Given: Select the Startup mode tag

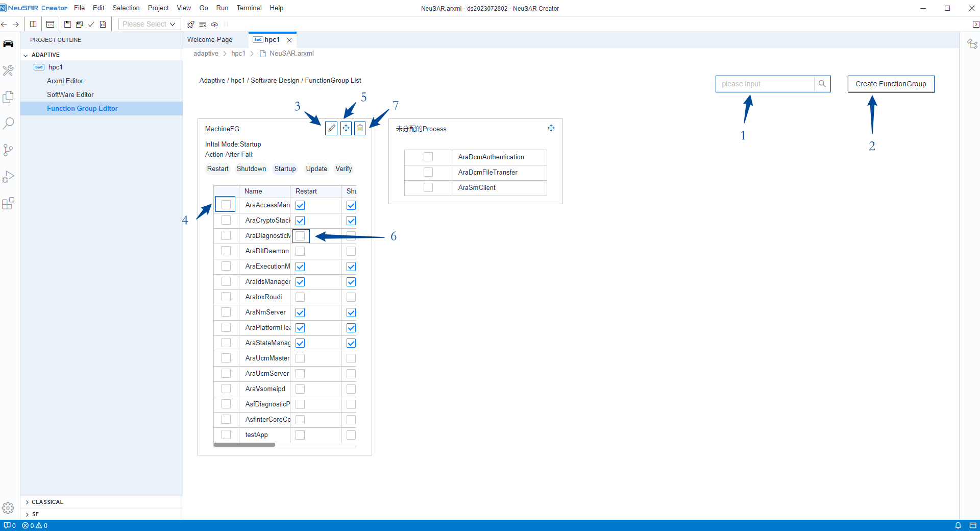Looking at the screenshot, I should [285, 169].
